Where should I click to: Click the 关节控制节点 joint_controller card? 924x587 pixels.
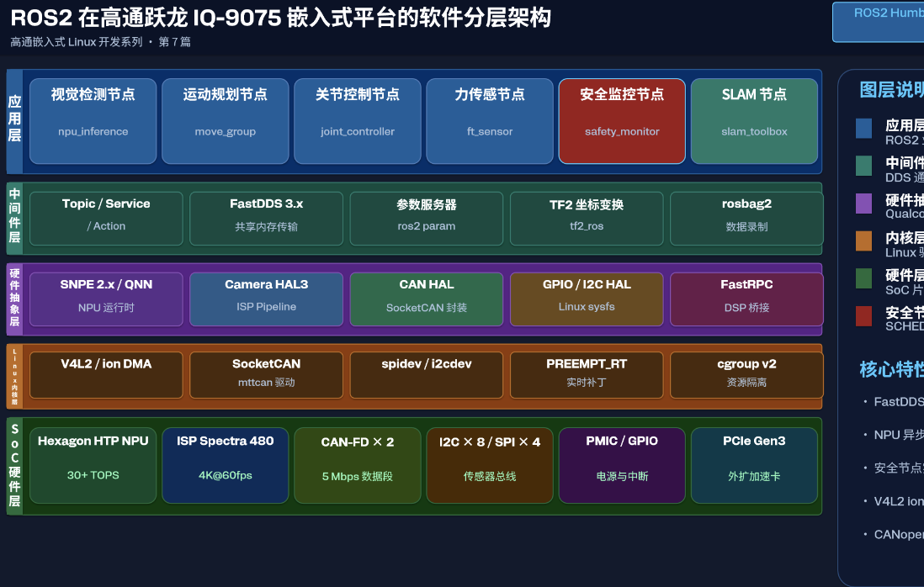coord(358,121)
